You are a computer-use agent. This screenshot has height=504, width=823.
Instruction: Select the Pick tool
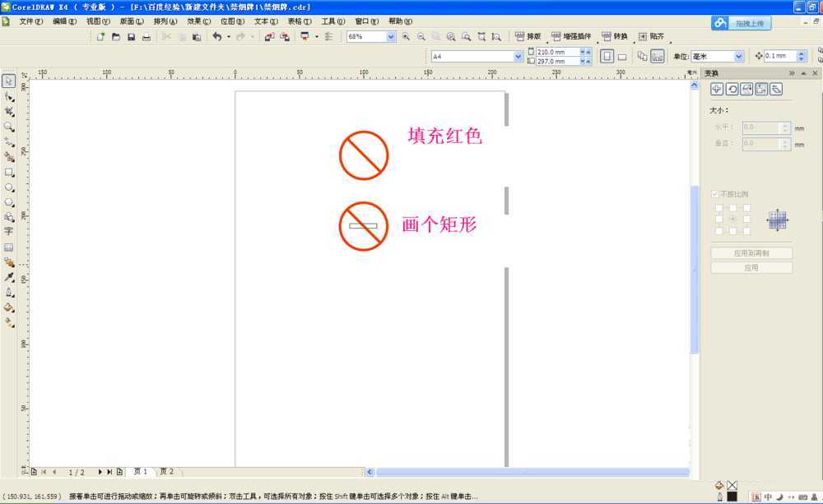(10, 82)
